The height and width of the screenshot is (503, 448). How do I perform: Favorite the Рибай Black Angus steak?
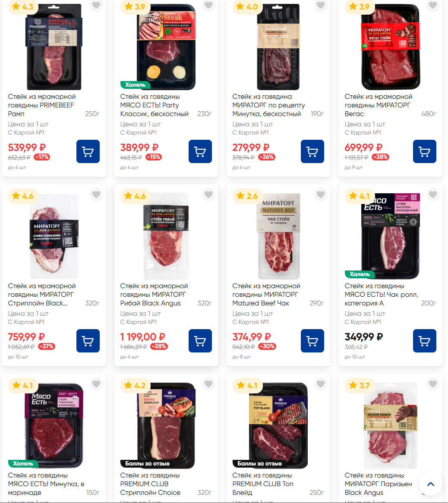point(208,195)
